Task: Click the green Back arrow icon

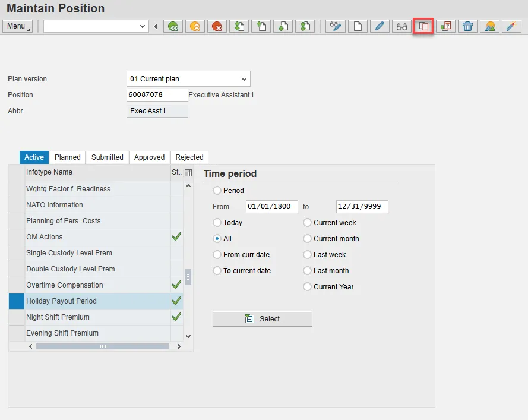Action: pyautogui.click(x=173, y=26)
